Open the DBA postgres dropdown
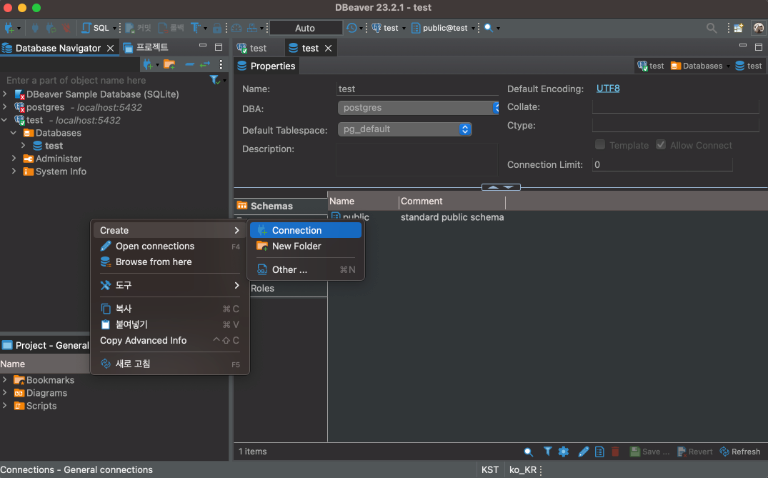This screenshot has height=478, width=768. tap(419, 108)
